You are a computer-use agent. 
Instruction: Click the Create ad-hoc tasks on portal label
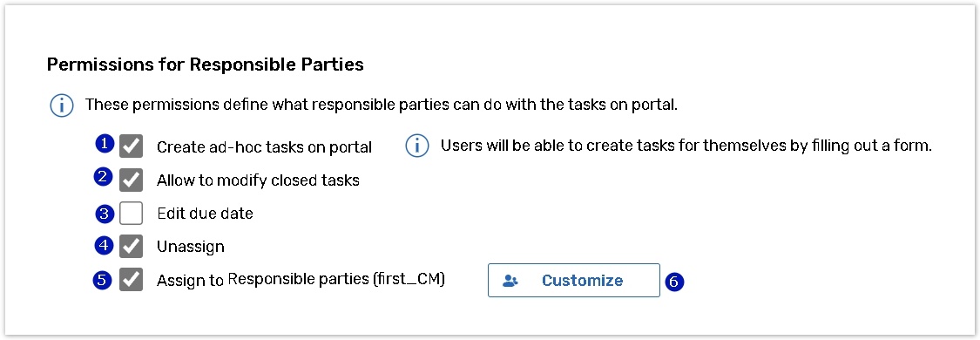pyautogui.click(x=264, y=146)
